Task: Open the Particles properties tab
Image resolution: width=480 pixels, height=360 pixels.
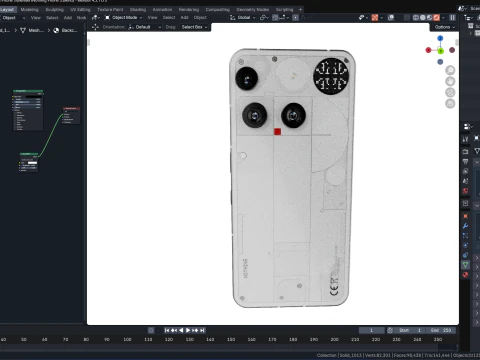Action: pos(466,236)
